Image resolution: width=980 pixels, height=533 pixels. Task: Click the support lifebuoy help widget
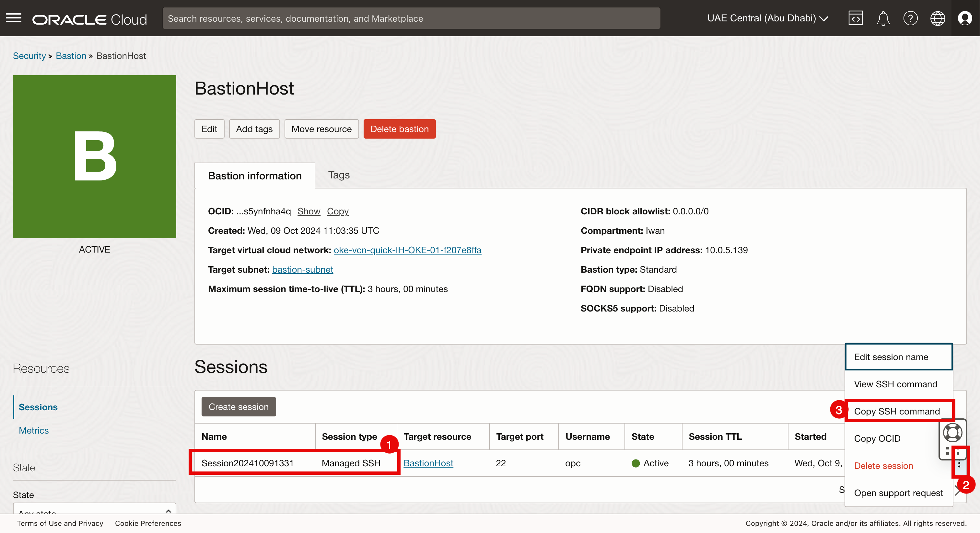tap(952, 433)
